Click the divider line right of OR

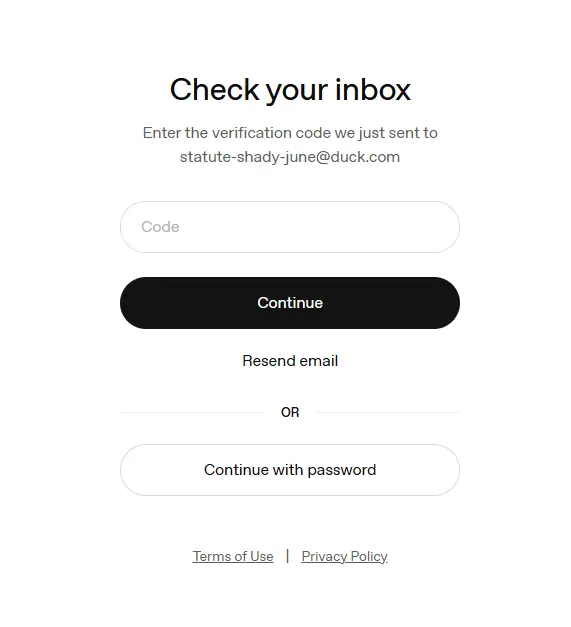388,412
